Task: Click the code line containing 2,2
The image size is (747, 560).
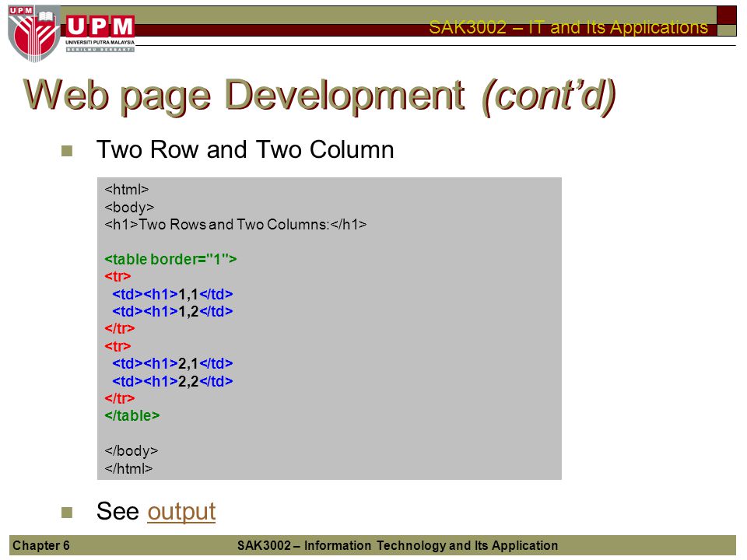Action: [173, 381]
